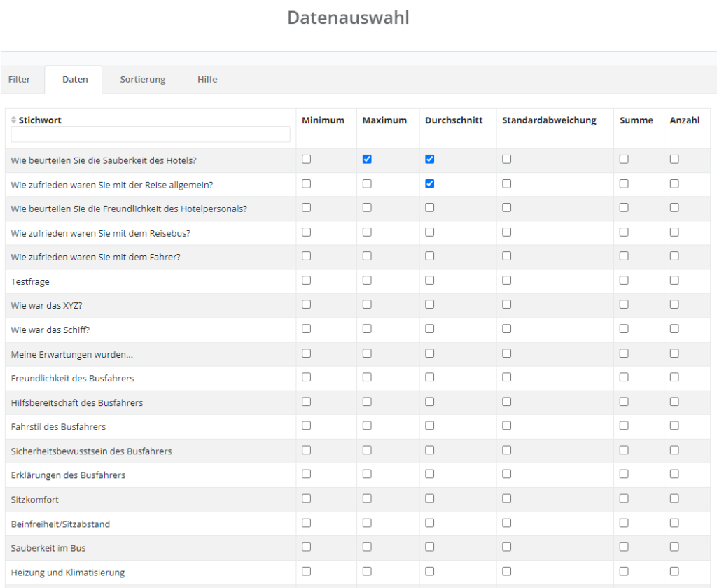Check Durchschnitt for Testfrage
Viewport: 717px width, 588px height.
pos(430,281)
